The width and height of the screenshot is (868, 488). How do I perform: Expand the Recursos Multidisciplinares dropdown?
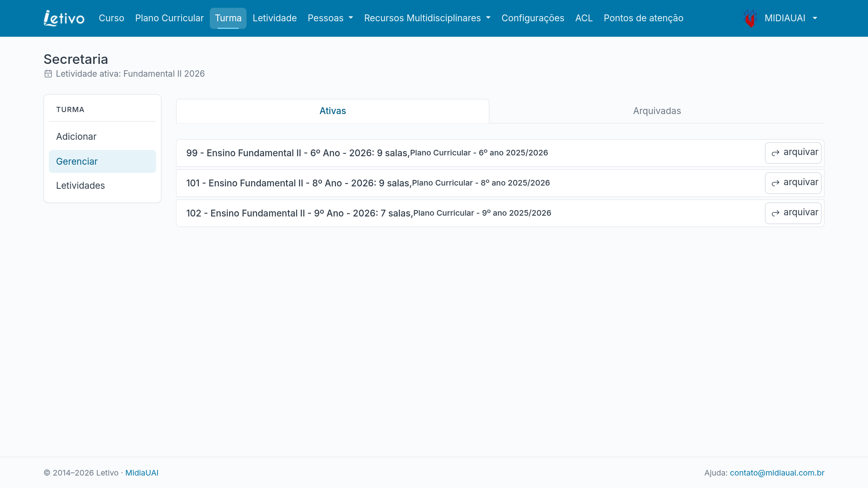pyautogui.click(x=427, y=18)
